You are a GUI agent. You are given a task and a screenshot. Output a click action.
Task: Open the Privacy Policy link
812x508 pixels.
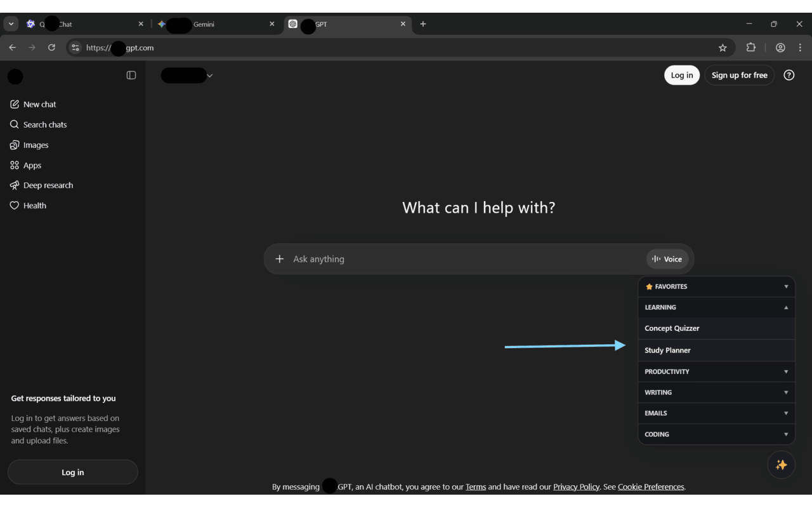click(x=576, y=487)
